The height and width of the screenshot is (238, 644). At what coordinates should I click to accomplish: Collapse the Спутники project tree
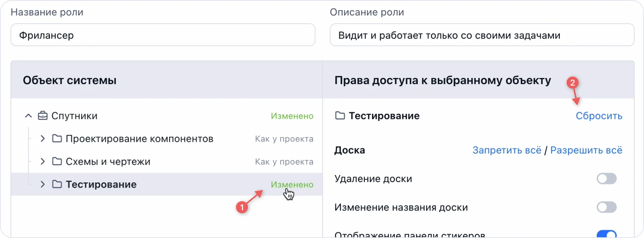pos(28,116)
